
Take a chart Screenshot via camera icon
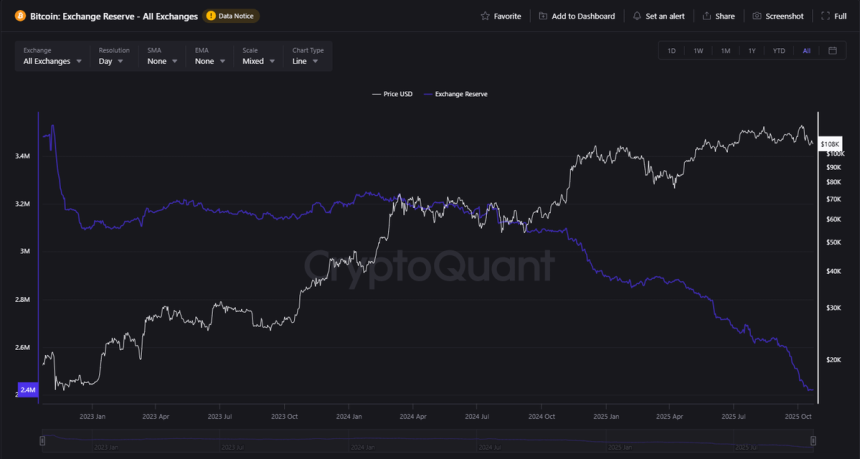(757, 16)
